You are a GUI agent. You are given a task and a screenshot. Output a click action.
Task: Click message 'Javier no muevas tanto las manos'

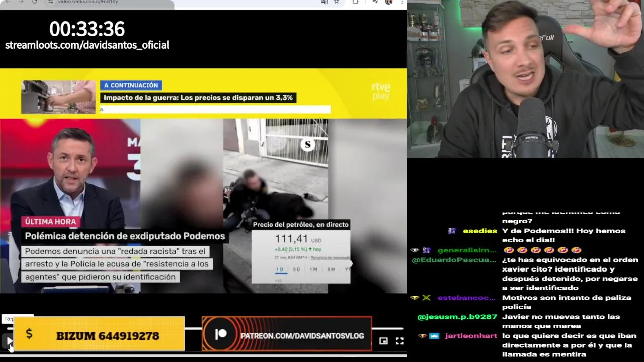(561, 321)
